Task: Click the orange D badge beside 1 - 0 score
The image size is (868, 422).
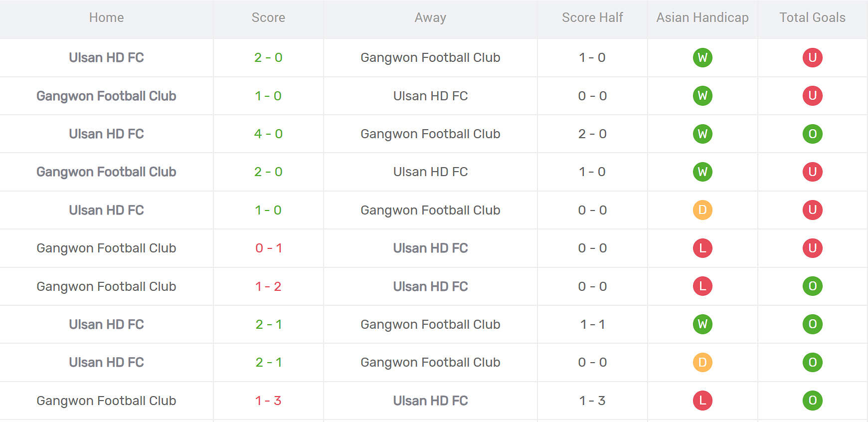Action: click(702, 210)
